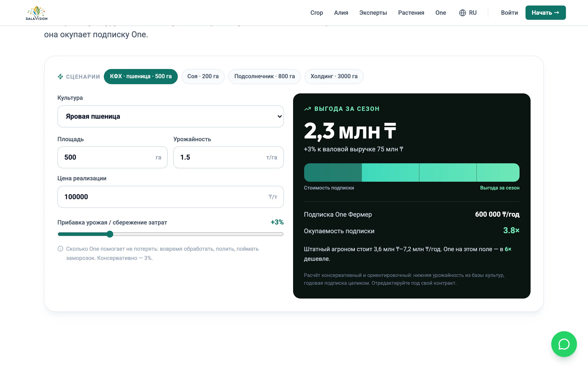The width and height of the screenshot is (588, 368).
Task: Click the 2,3 млн ₸ benefit figure
Action: (350, 131)
